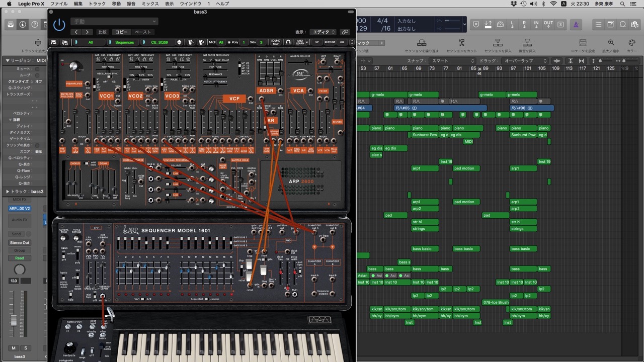This screenshot has height=362, width=644.
Task: Click the ペースト paste button
Action: pyautogui.click(x=142, y=32)
